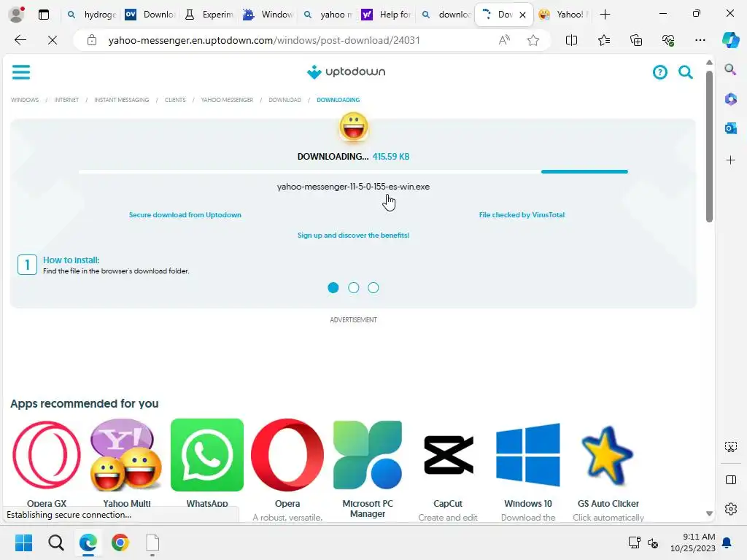Go to the CLIENTS breadcrumb
This screenshot has width=747, height=560.
(175, 100)
